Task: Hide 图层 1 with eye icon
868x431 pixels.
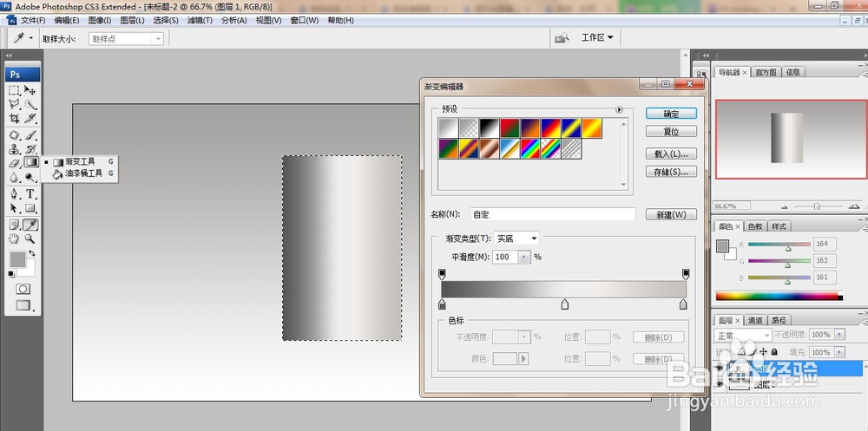Action: [720, 369]
